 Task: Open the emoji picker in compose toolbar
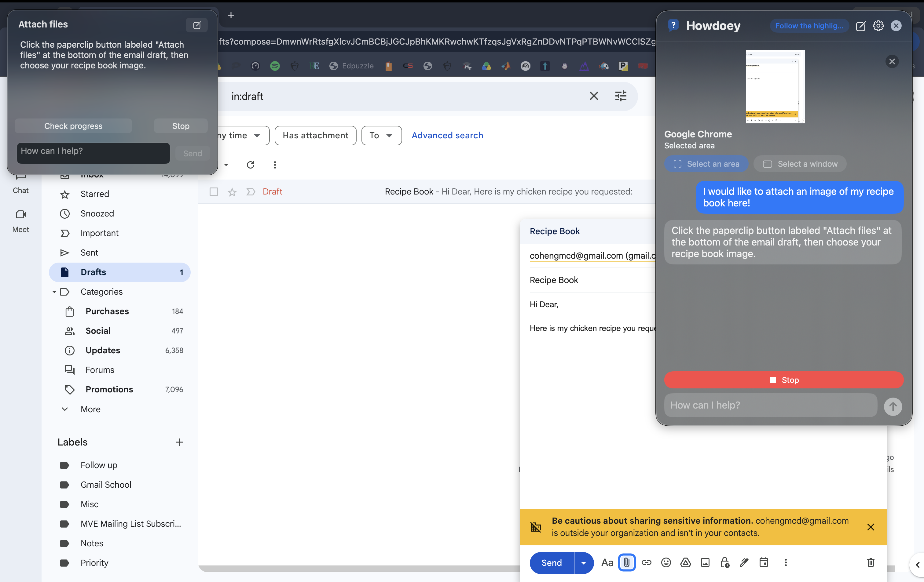pyautogui.click(x=666, y=562)
